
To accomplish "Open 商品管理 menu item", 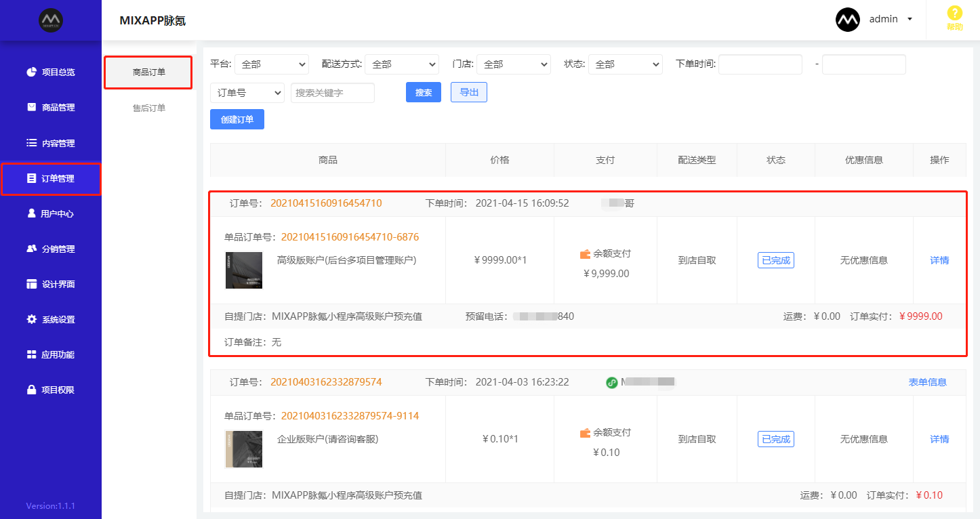I will 51,107.
